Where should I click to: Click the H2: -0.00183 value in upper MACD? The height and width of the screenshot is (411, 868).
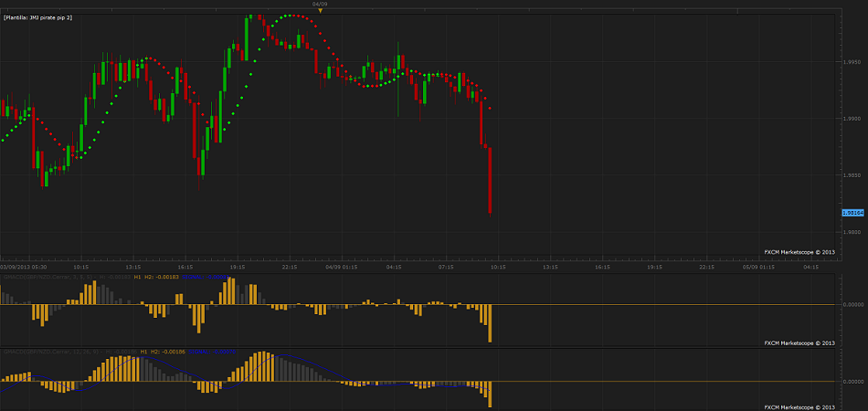(x=162, y=276)
